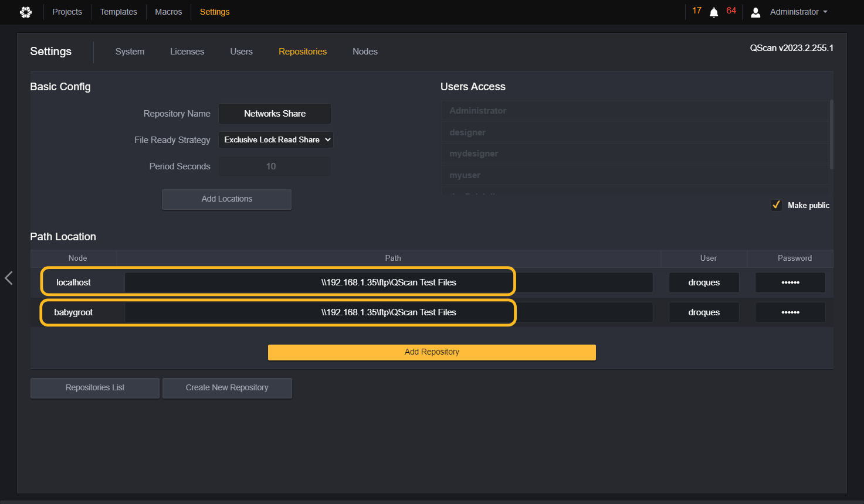Edit the Repository Name field
This screenshot has height=504, width=864.
275,114
